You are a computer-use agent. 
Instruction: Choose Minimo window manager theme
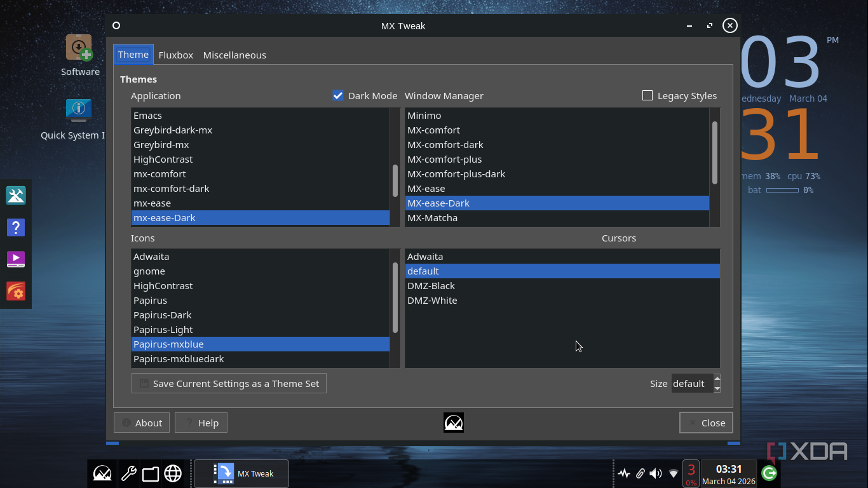pos(557,116)
